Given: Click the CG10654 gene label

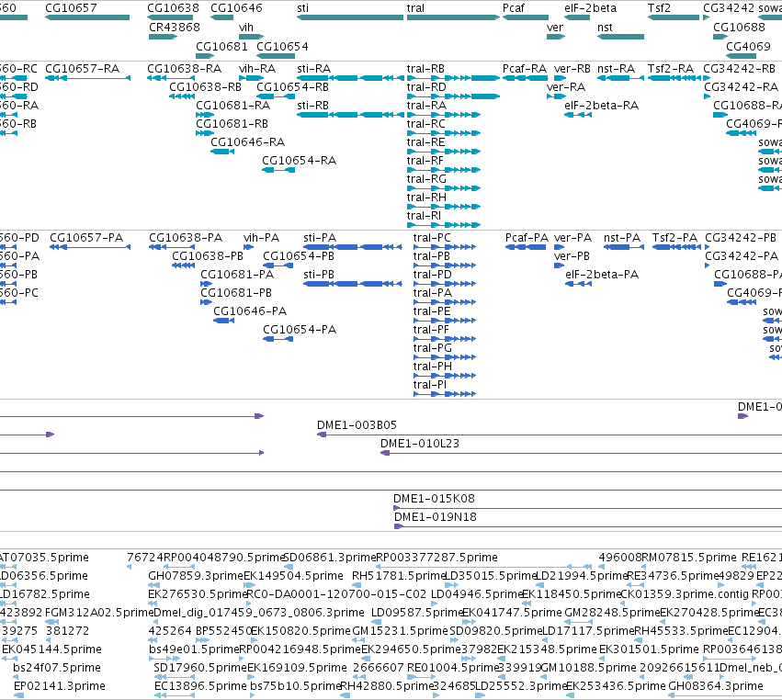Looking at the screenshot, I should coord(282,46).
